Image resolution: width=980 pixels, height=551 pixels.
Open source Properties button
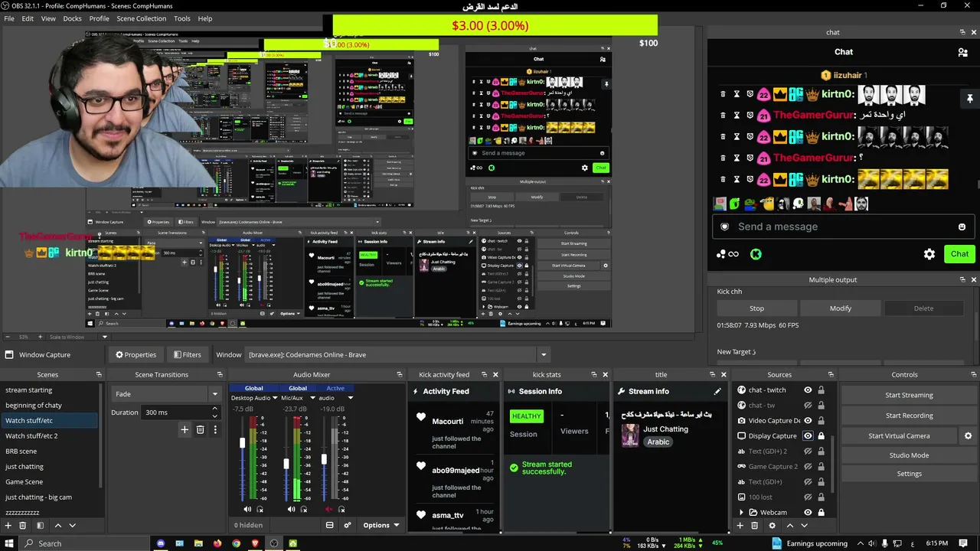(136, 355)
